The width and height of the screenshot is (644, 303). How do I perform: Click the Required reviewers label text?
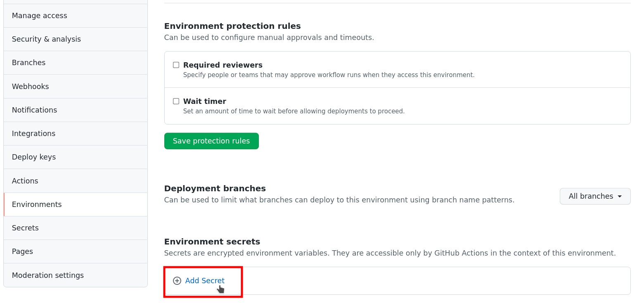pyautogui.click(x=223, y=65)
